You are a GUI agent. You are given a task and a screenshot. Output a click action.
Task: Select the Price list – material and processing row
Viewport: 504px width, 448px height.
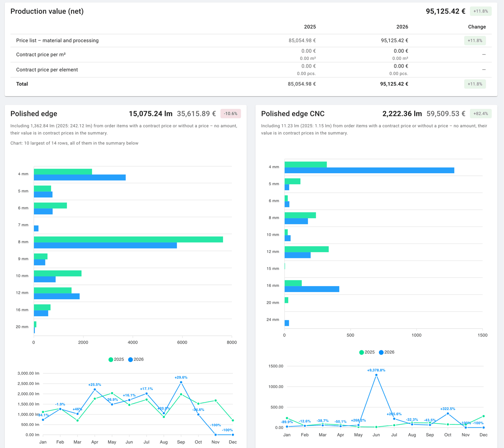(x=251, y=41)
